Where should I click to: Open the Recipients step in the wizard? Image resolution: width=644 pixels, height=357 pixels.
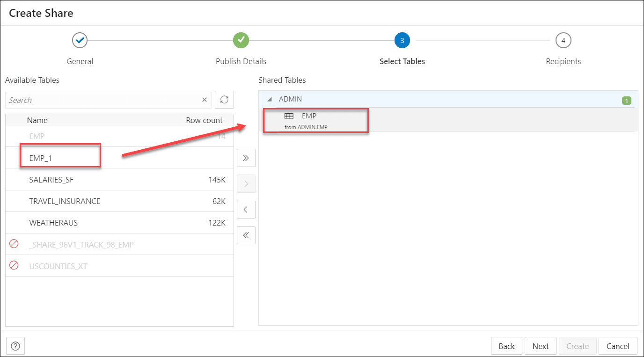point(563,40)
